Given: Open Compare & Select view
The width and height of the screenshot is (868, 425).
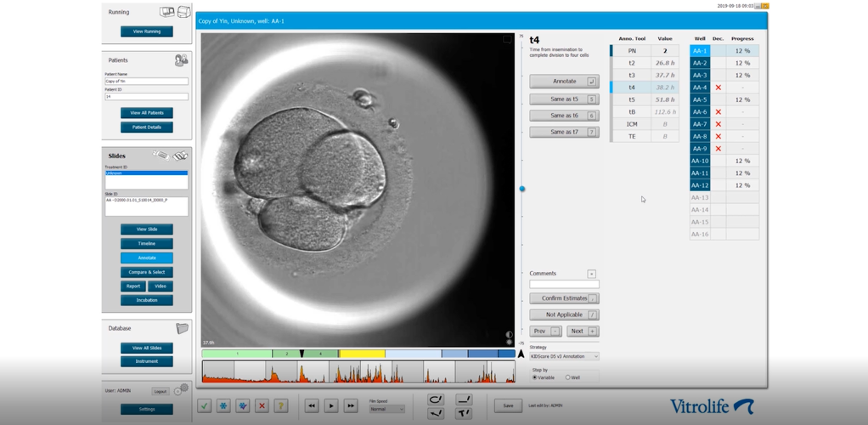Looking at the screenshot, I should 147,272.
